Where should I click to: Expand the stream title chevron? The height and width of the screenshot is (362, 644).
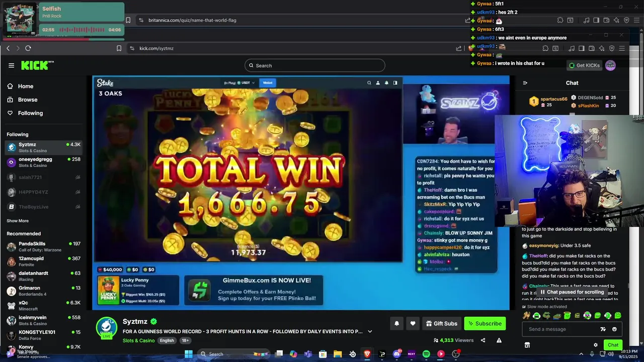[370, 331]
